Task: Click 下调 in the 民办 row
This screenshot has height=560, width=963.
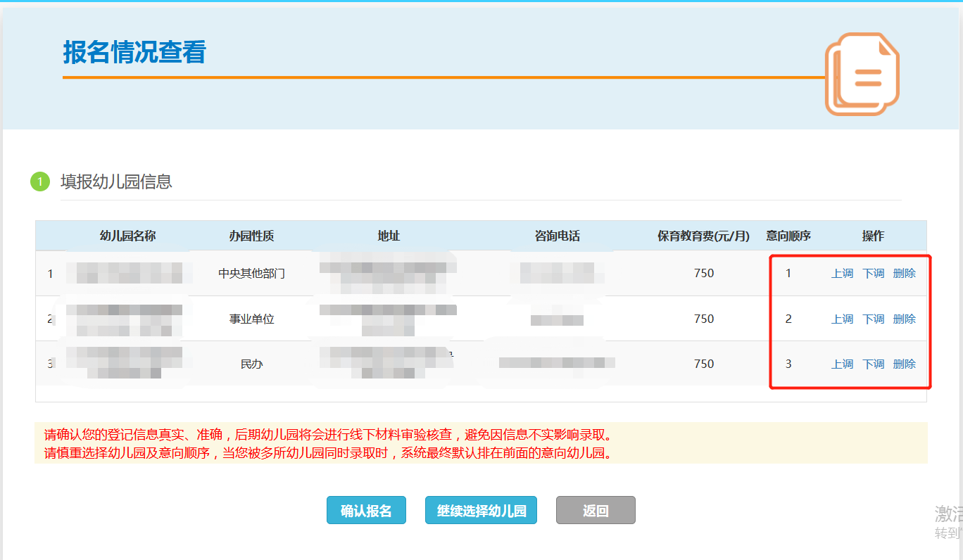Action: 873,364
